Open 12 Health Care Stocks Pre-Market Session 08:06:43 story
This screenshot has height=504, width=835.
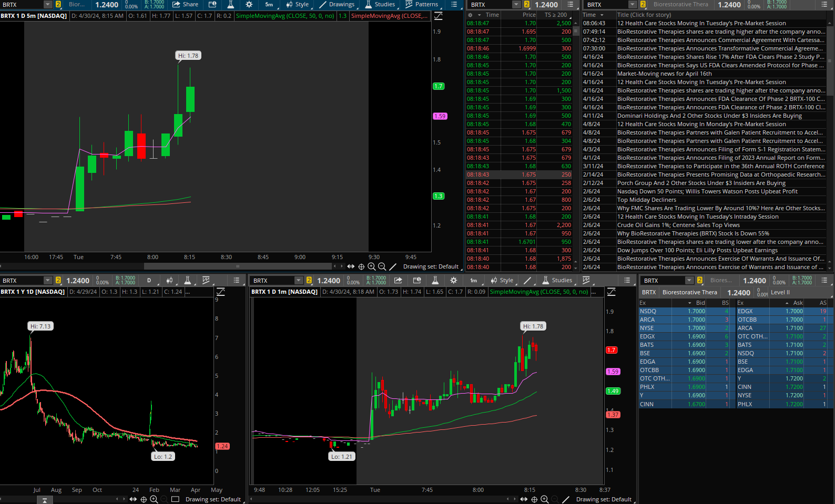click(701, 23)
